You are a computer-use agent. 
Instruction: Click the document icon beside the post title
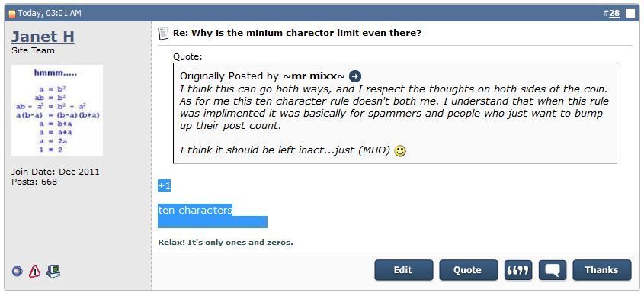pyautogui.click(x=163, y=34)
